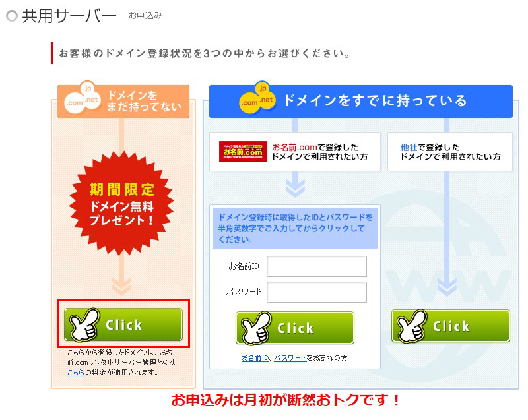Click the お名前.com red logo image

pyautogui.click(x=243, y=152)
